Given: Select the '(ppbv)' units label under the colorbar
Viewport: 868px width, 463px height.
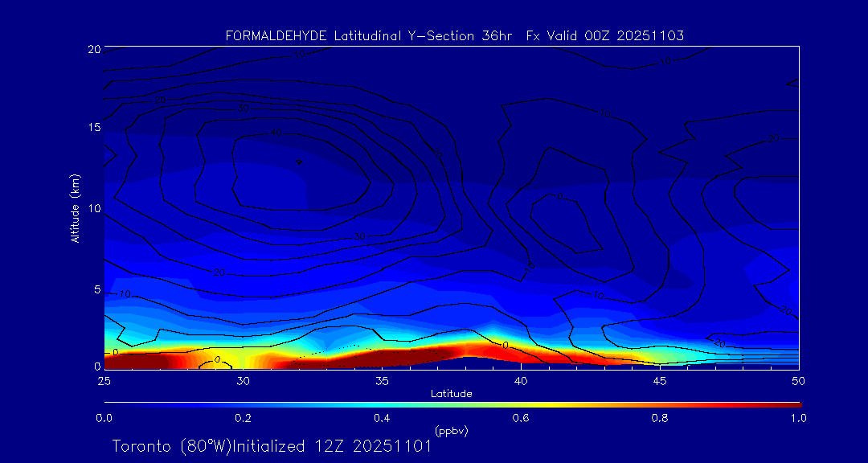Looking at the screenshot, I should coord(451,430).
